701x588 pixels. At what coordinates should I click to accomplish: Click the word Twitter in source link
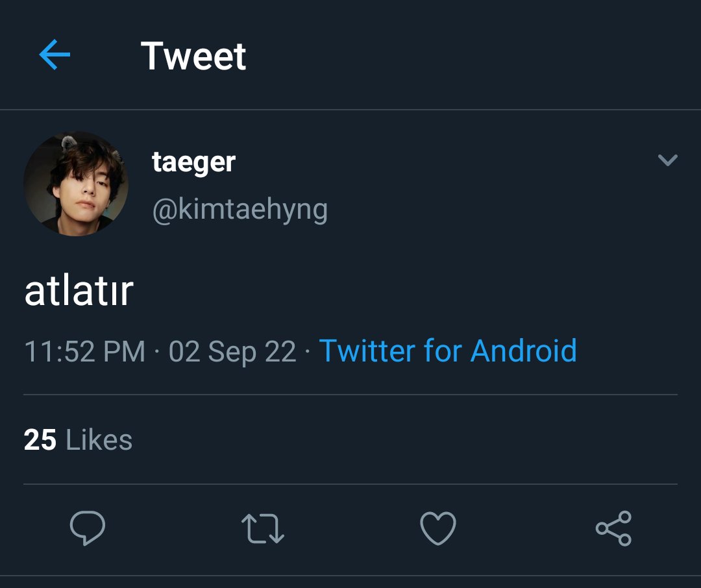[x=367, y=350]
